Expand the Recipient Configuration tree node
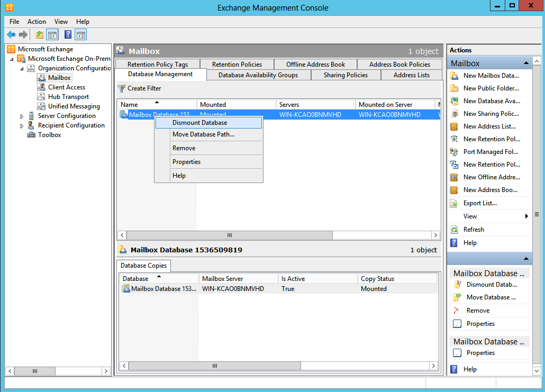 pyautogui.click(x=21, y=125)
